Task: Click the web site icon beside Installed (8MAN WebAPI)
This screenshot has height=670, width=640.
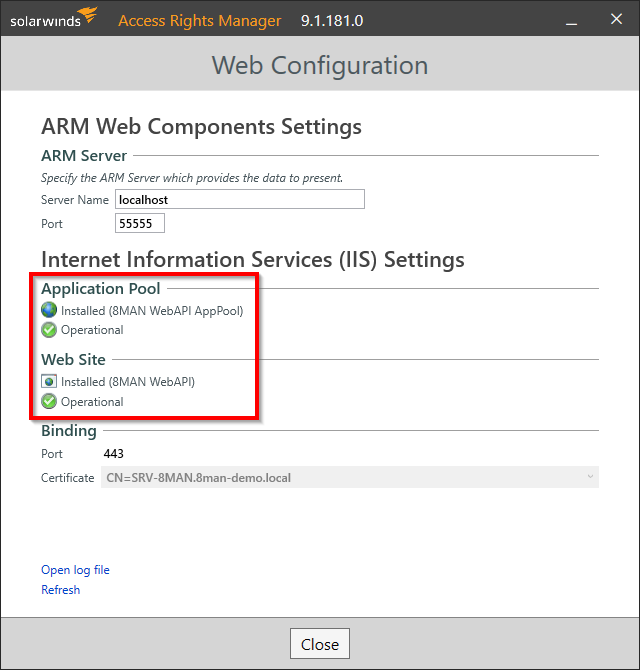Action: click(x=49, y=381)
